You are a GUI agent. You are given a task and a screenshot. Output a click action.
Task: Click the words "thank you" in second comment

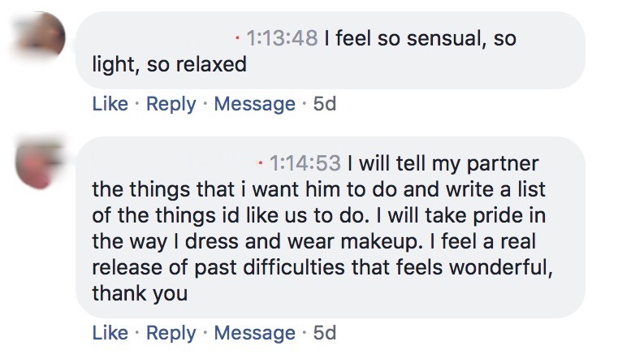[140, 293]
